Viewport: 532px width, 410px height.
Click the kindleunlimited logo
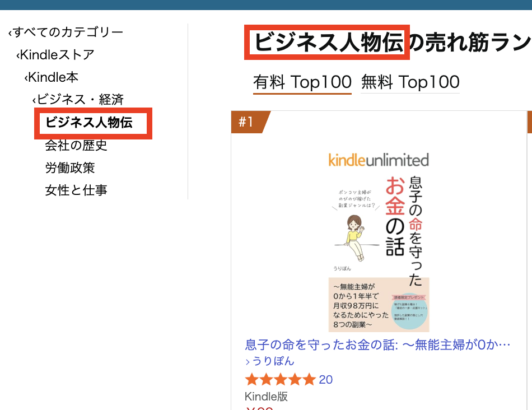click(379, 160)
